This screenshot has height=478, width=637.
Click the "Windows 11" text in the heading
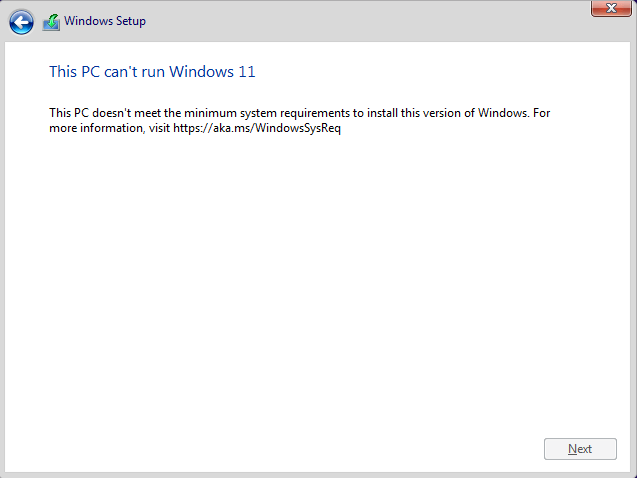tap(212, 72)
